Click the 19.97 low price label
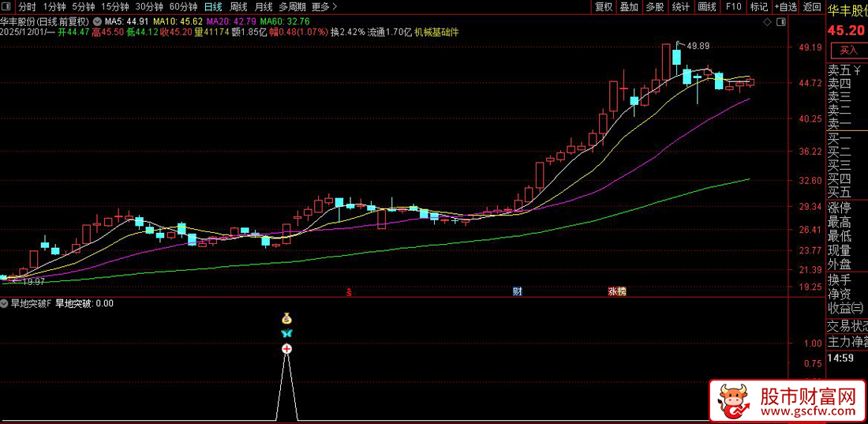Image resolution: width=868 pixels, height=424 pixels. (x=33, y=282)
